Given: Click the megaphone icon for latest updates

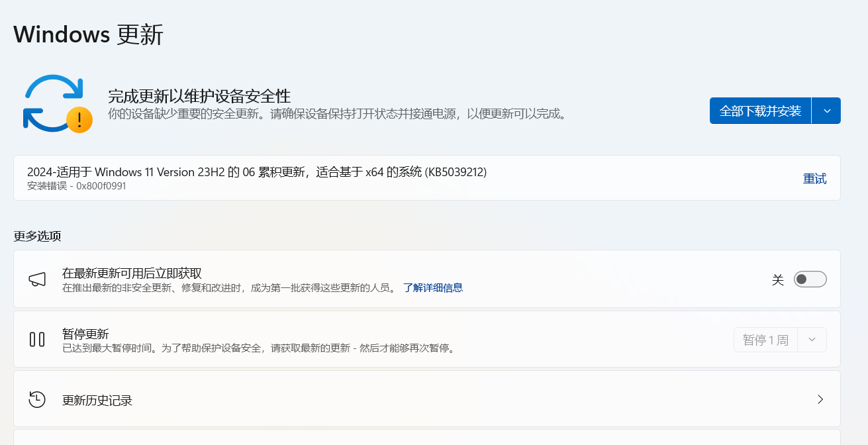Looking at the screenshot, I should pyautogui.click(x=37, y=279).
